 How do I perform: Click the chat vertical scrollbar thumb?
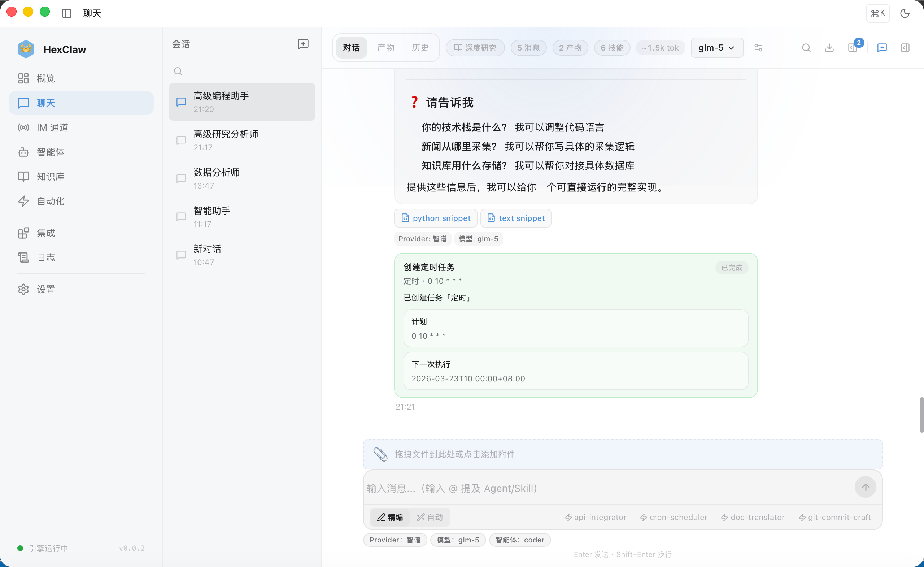(x=921, y=415)
